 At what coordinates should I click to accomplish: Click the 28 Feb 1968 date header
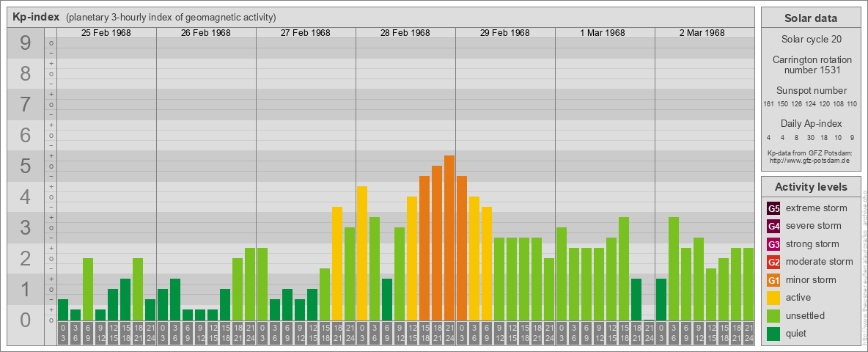coord(405,33)
